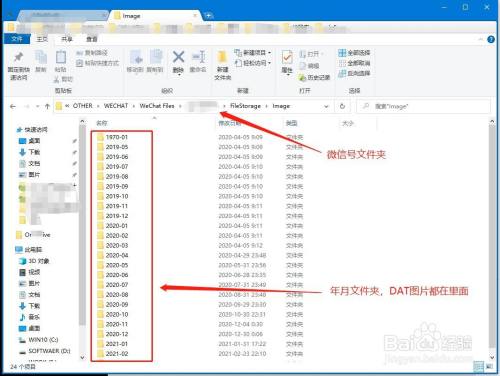Viewport: 500px width, 376px height.
Task: Expand the address bar history dropdown
Action: tap(326, 106)
